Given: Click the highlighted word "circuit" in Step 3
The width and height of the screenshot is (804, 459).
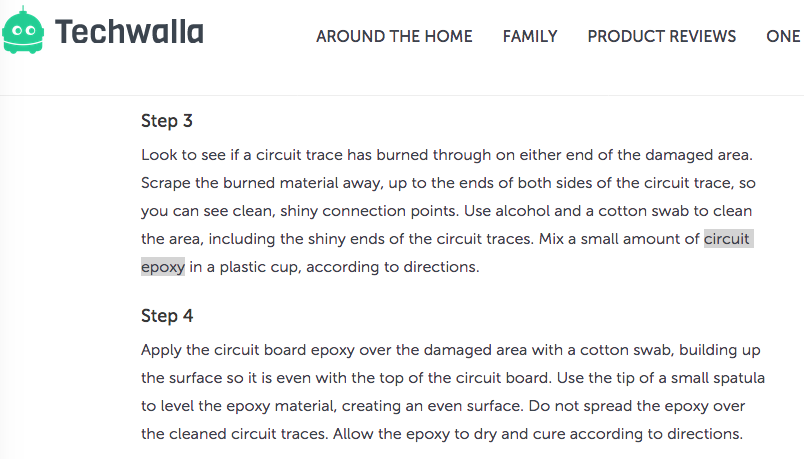Looking at the screenshot, I should 727,239.
